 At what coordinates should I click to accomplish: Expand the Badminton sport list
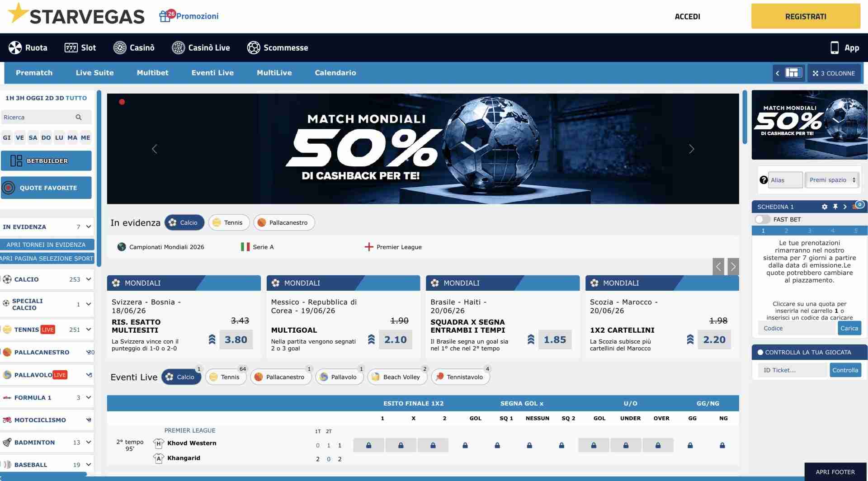89,442
